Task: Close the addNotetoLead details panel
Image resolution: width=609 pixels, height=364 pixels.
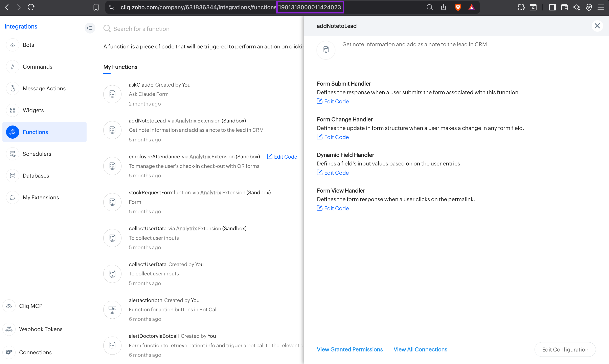Action: coord(597,26)
